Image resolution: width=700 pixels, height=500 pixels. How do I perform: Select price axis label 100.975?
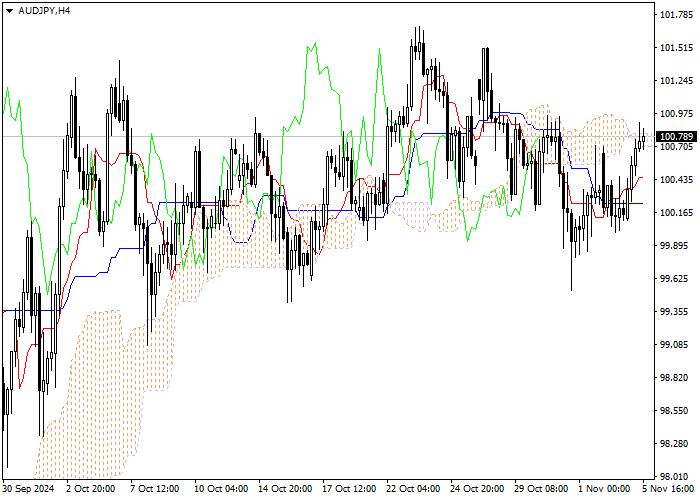676,114
